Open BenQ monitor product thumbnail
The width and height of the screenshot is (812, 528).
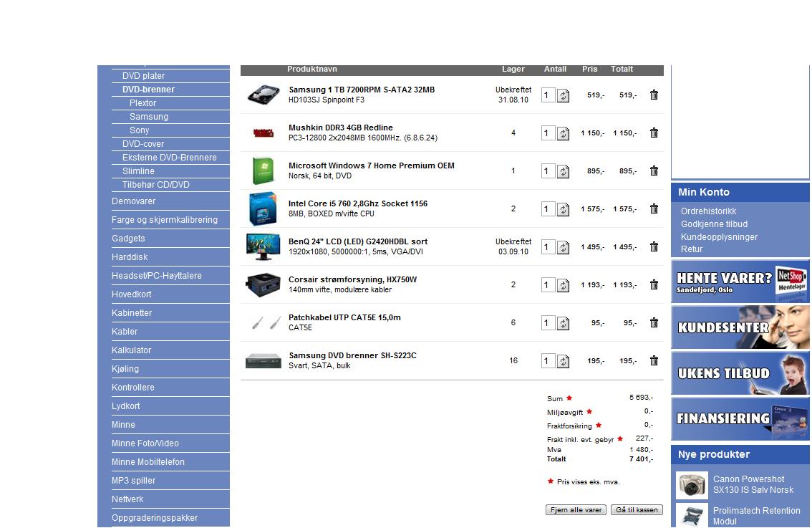pos(263,246)
